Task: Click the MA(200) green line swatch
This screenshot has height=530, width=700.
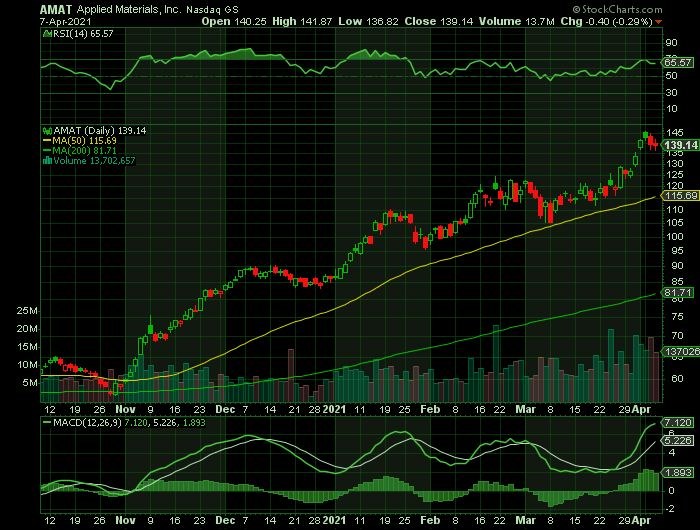Action: [45, 150]
